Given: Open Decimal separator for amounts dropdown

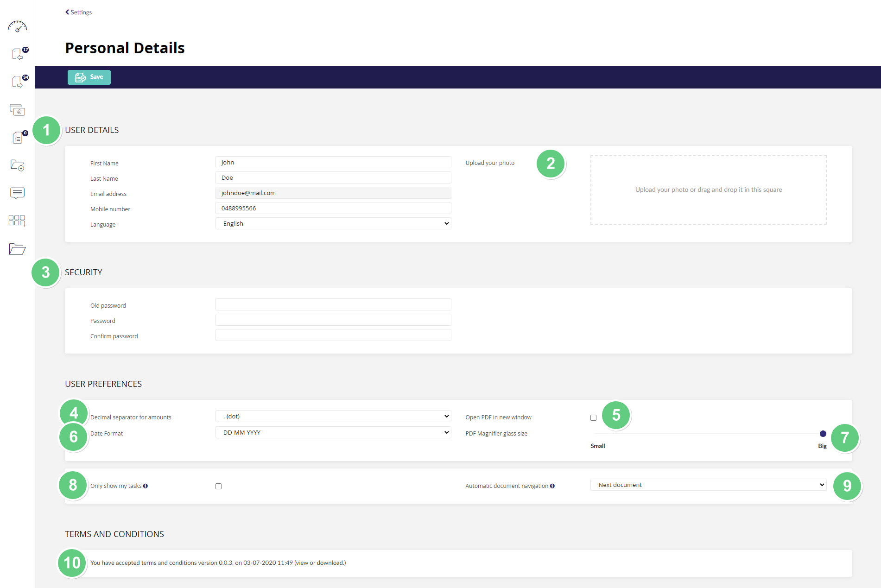Looking at the screenshot, I should (333, 416).
